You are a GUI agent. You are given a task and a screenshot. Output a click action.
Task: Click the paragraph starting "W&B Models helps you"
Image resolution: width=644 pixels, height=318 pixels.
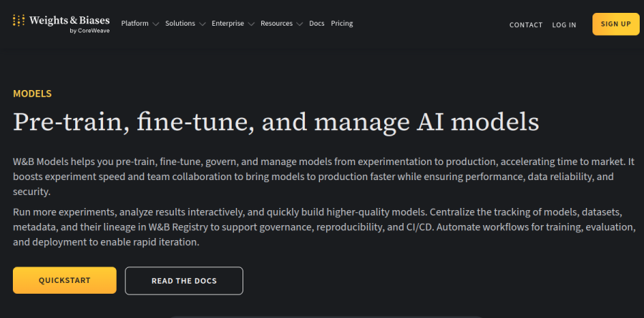[x=324, y=177]
